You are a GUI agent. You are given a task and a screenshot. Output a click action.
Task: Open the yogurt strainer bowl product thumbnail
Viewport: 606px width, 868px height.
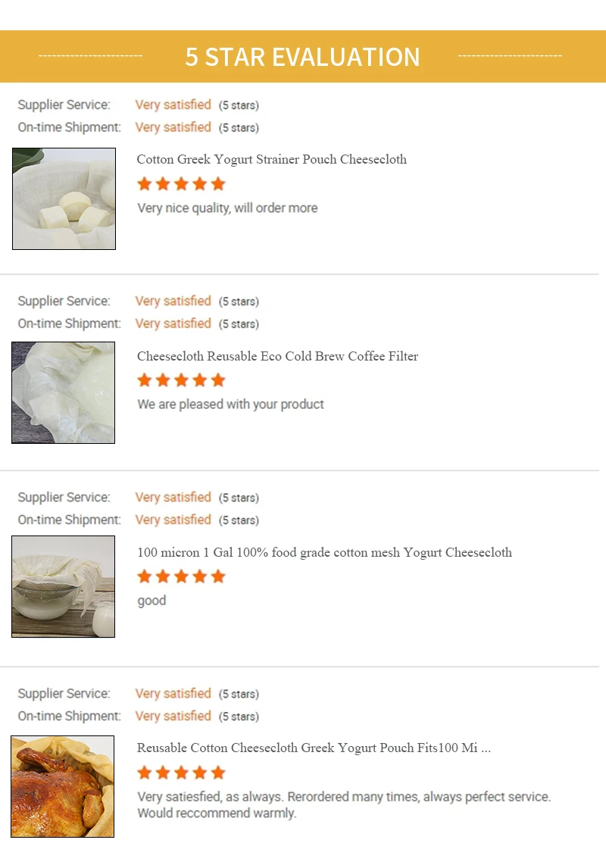(64, 586)
